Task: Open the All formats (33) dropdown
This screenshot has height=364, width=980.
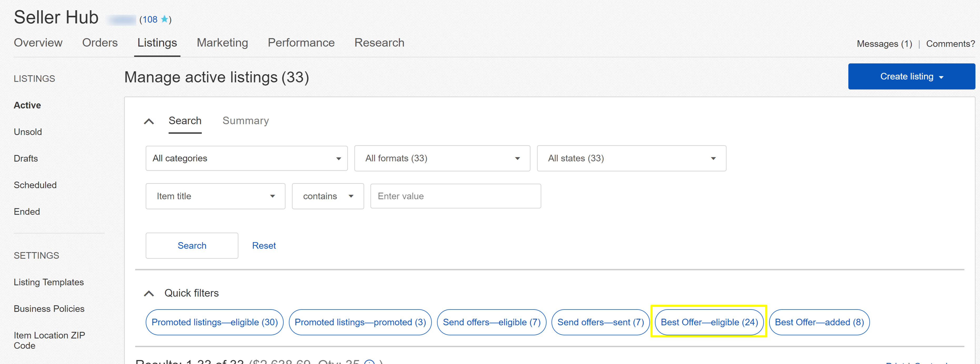Action: 442,158
